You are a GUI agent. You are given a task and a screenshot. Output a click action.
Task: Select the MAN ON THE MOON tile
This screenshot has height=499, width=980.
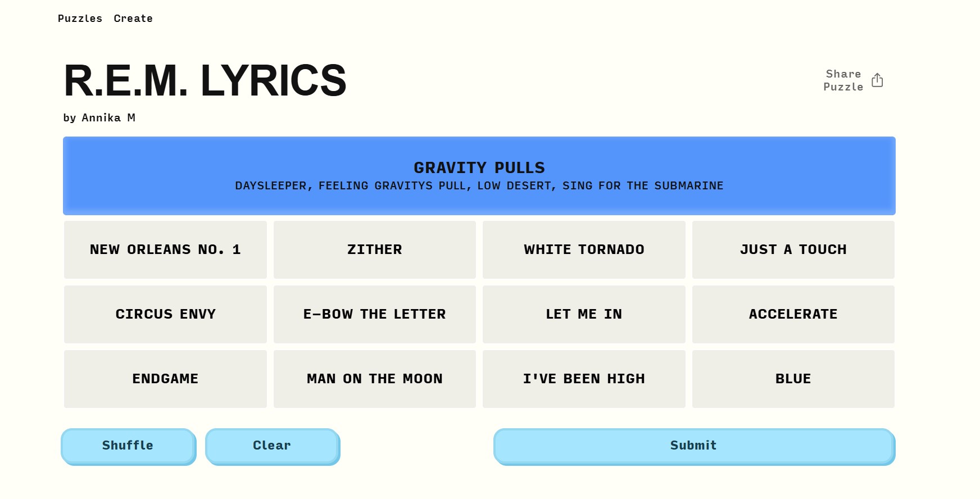(374, 379)
